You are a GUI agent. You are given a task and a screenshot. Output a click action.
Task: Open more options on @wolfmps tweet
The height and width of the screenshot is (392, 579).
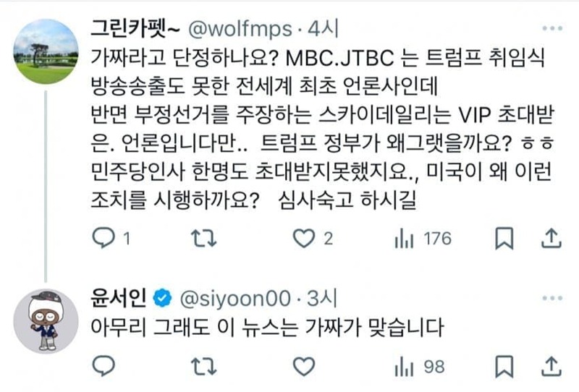click(x=552, y=28)
